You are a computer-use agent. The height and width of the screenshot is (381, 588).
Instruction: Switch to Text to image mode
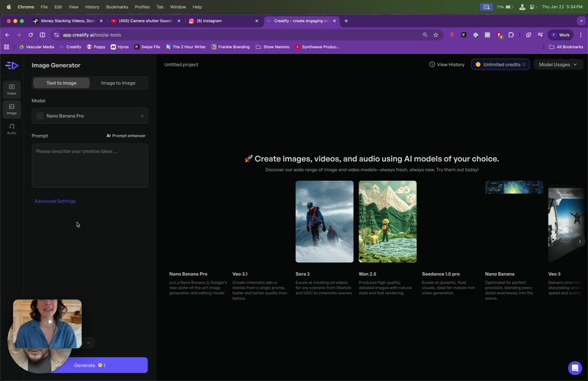pos(61,83)
